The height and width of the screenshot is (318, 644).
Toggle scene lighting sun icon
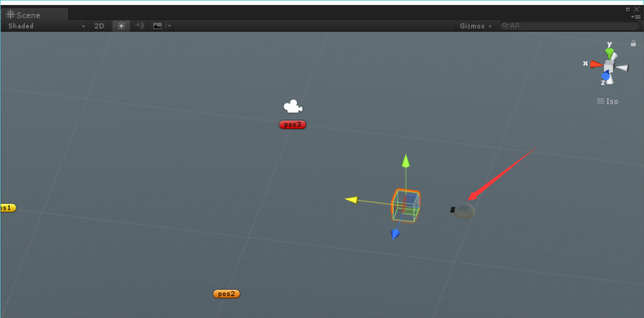[x=121, y=26]
